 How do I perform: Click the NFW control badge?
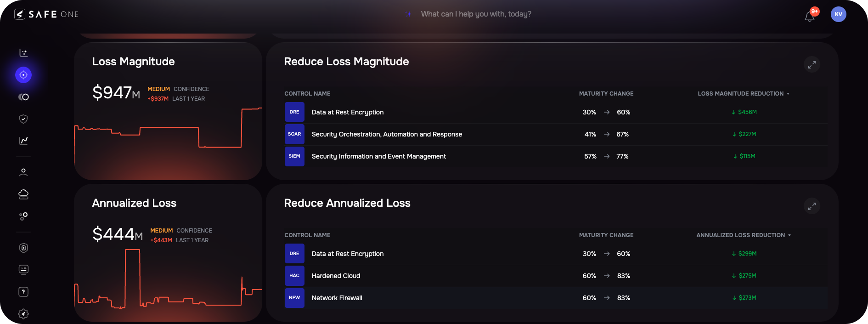click(x=294, y=298)
